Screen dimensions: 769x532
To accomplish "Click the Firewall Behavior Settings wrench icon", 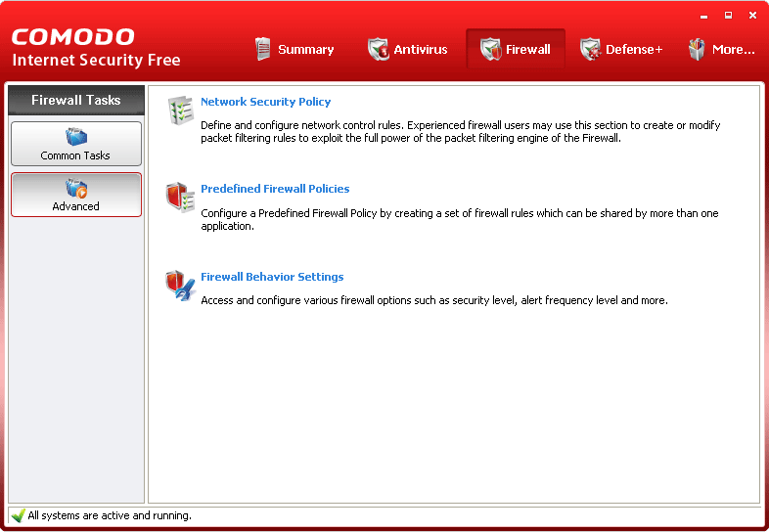I will click(x=180, y=285).
